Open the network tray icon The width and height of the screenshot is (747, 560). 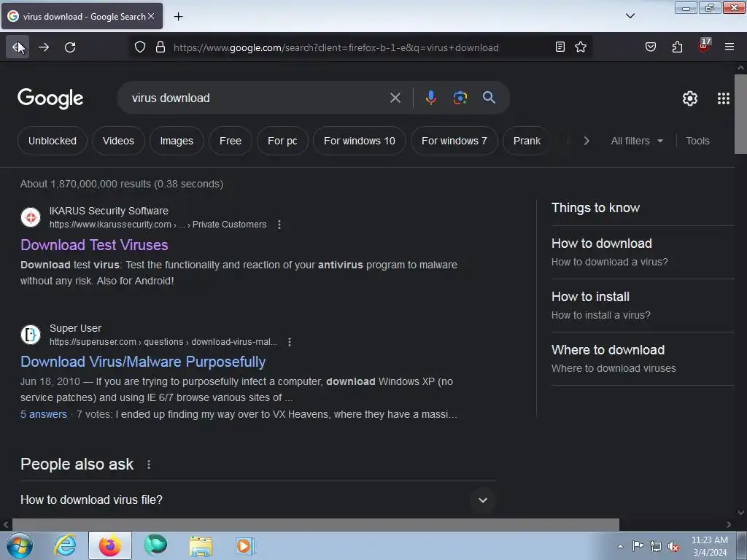(656, 546)
